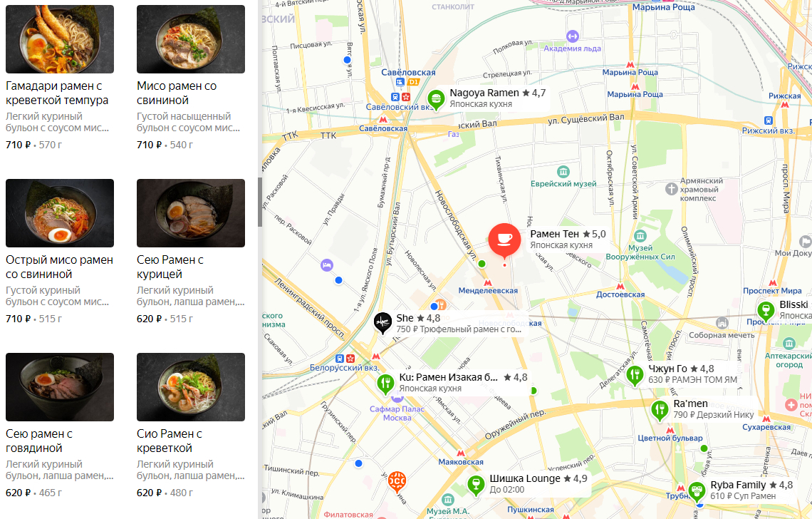Image resolution: width=812 pixels, height=519 pixels.
Task: Click the menu panel vertical scrollbar handle
Action: pyautogui.click(x=260, y=202)
